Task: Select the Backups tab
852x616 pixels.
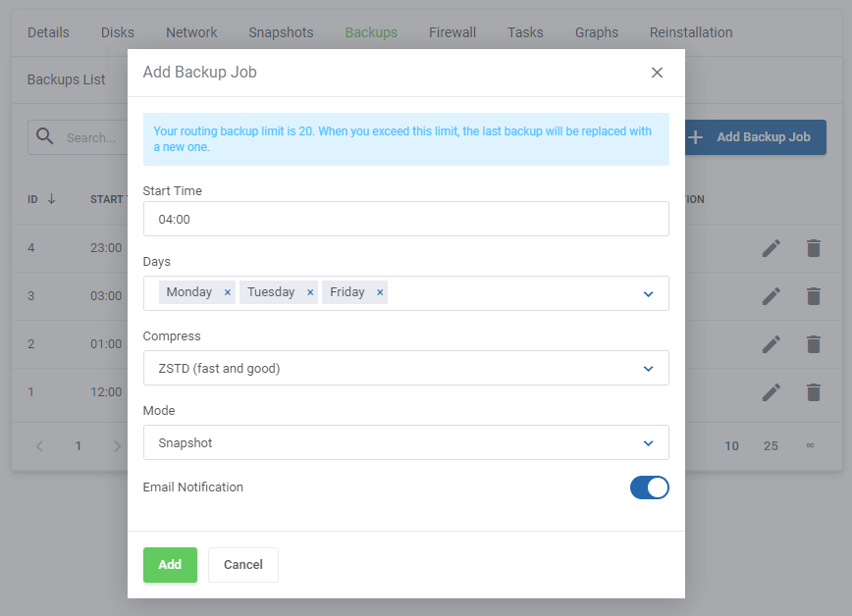Action: tap(371, 32)
